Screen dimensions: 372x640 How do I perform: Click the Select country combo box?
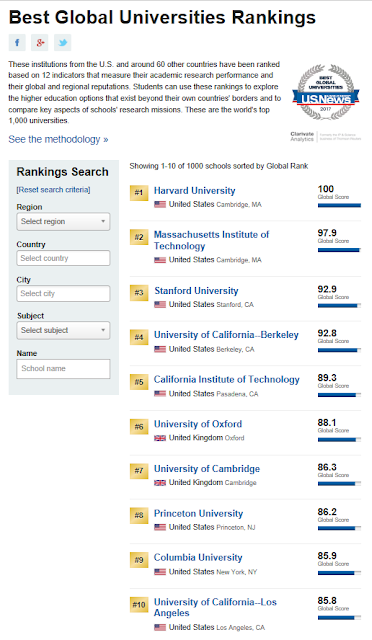point(63,258)
